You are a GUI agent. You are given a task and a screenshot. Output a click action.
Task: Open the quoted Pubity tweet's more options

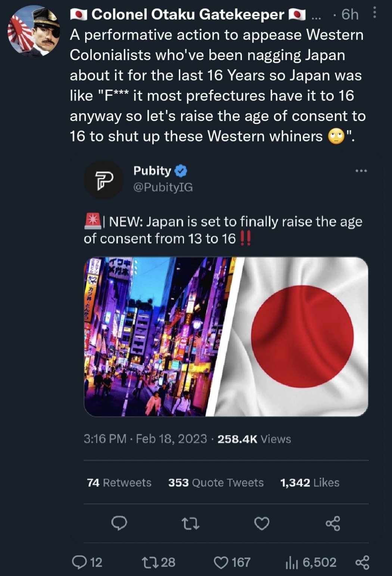click(361, 171)
